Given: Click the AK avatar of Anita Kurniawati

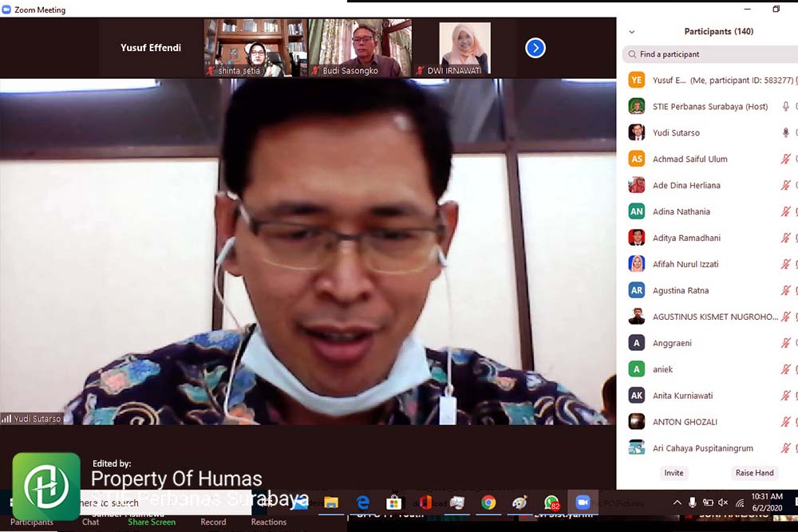Looking at the screenshot, I should coord(637,395).
